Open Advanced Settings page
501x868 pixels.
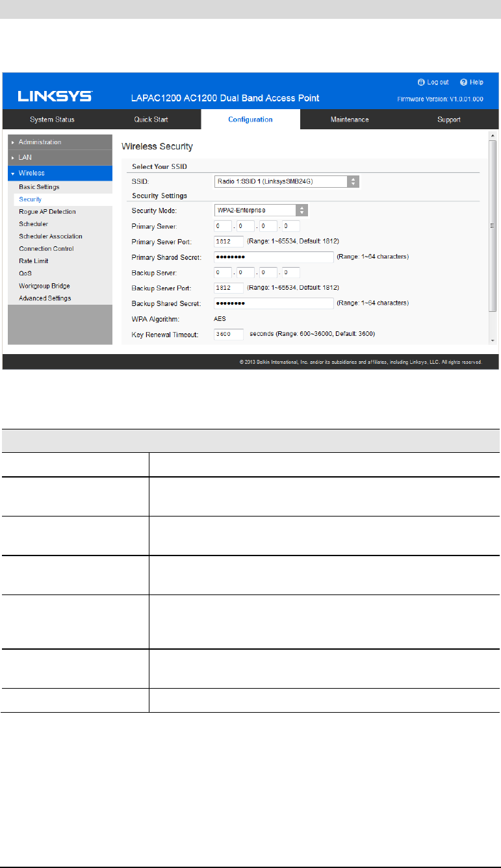click(45, 298)
